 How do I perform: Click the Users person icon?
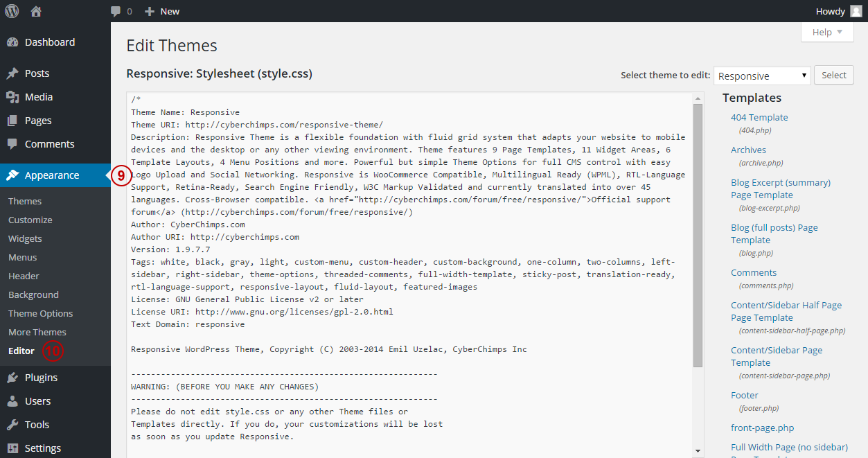12,401
